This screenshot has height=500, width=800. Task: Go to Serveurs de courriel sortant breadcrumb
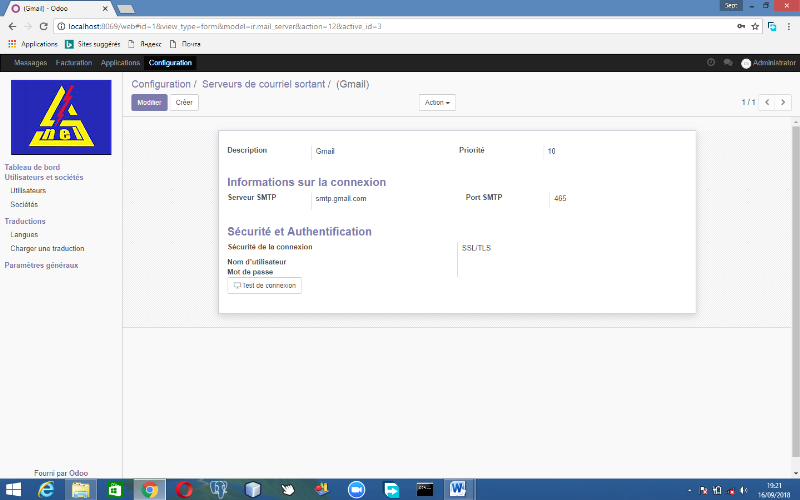[265, 85]
